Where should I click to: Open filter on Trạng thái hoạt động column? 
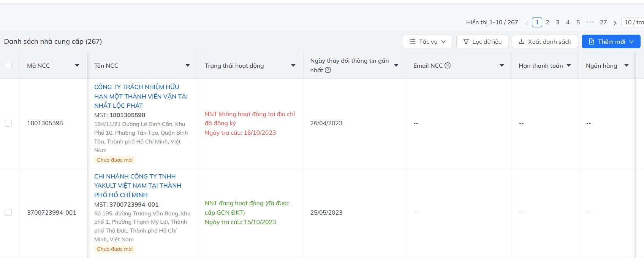point(293,65)
